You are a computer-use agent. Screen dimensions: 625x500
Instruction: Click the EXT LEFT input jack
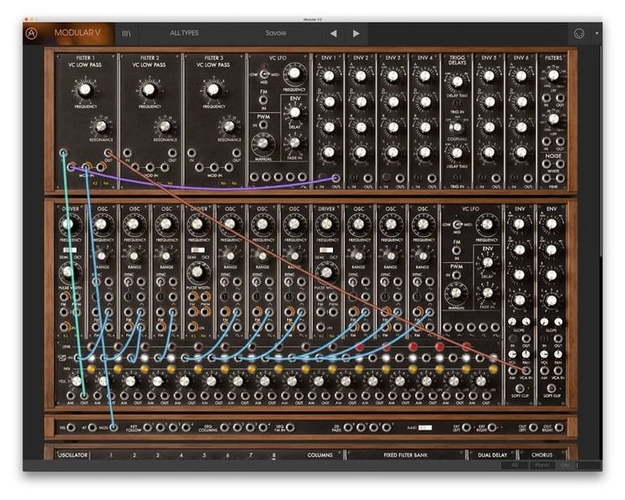(467, 428)
